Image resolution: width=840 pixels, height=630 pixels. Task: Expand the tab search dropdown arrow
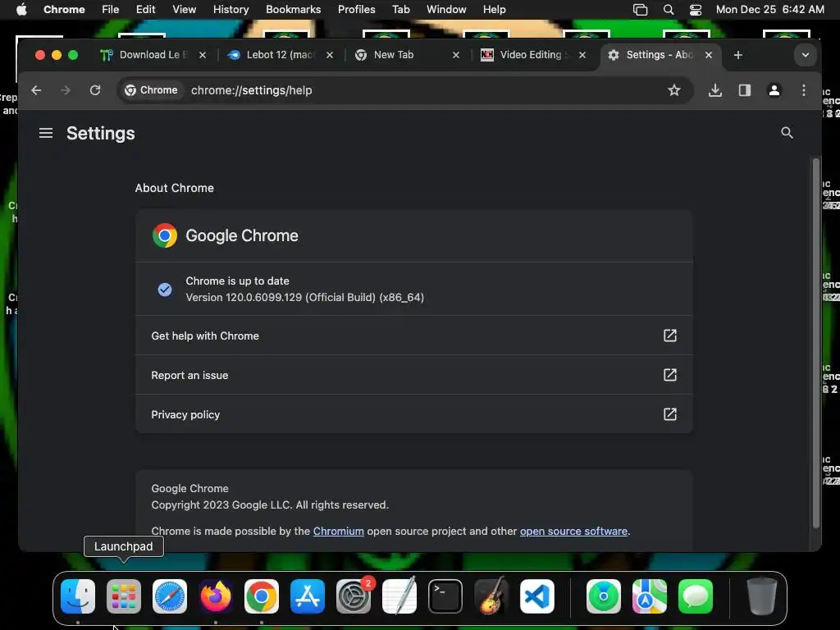click(x=805, y=55)
